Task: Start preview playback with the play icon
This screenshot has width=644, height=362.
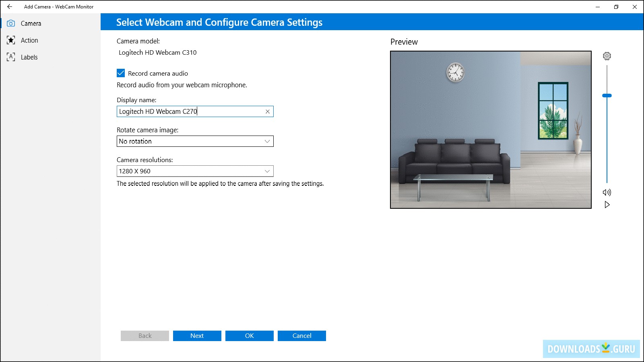Action: point(607,205)
